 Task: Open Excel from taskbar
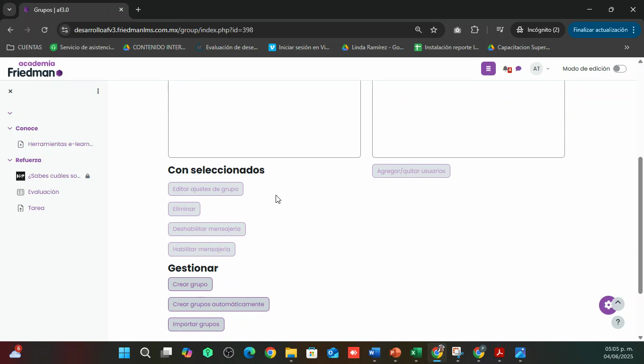tap(416, 353)
